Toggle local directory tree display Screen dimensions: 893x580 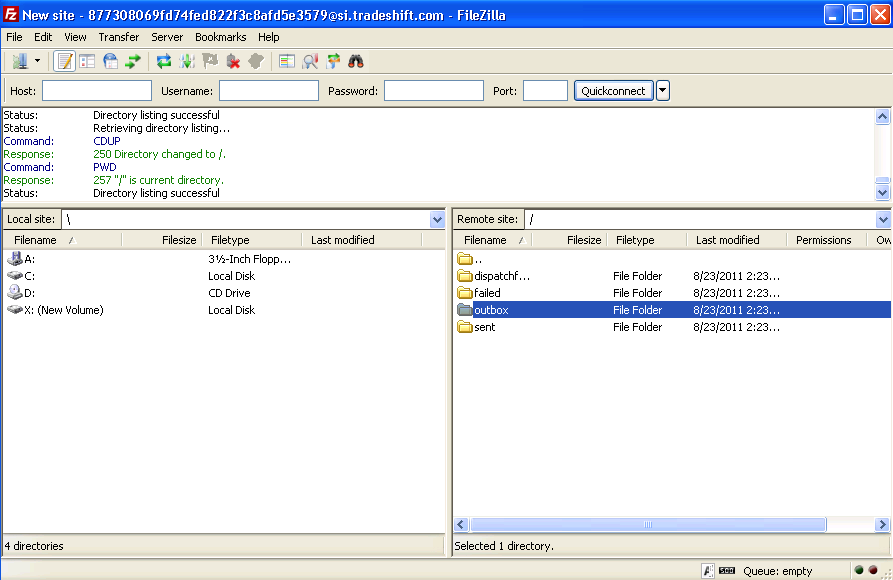point(87,61)
